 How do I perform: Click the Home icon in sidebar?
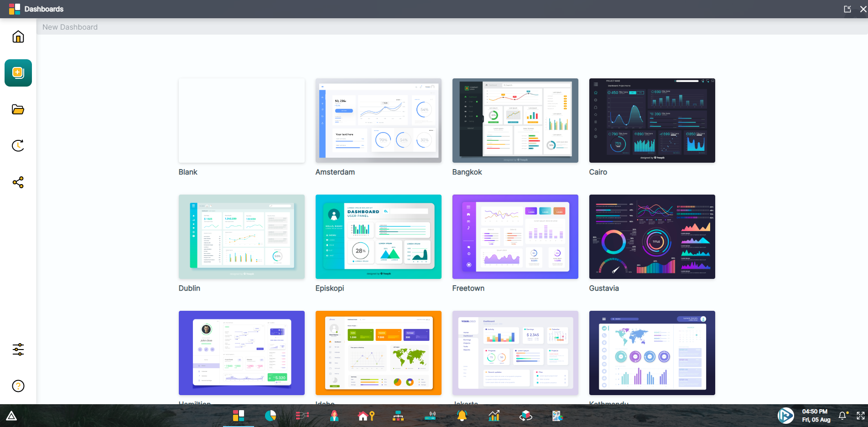coord(18,36)
